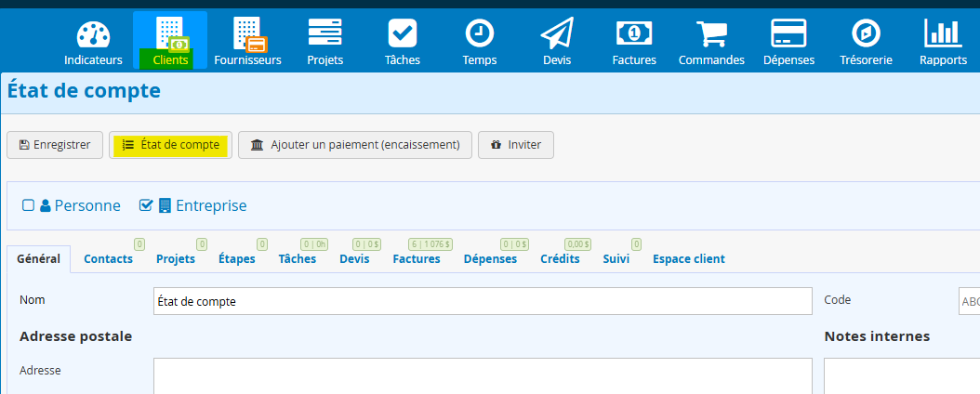Open the Fournisseurs module icon
This screenshot has width=980, height=394.
(247, 35)
